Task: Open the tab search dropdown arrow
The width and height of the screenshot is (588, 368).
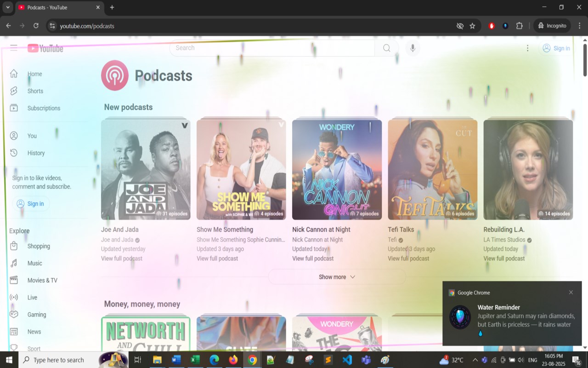Action: coord(8,7)
